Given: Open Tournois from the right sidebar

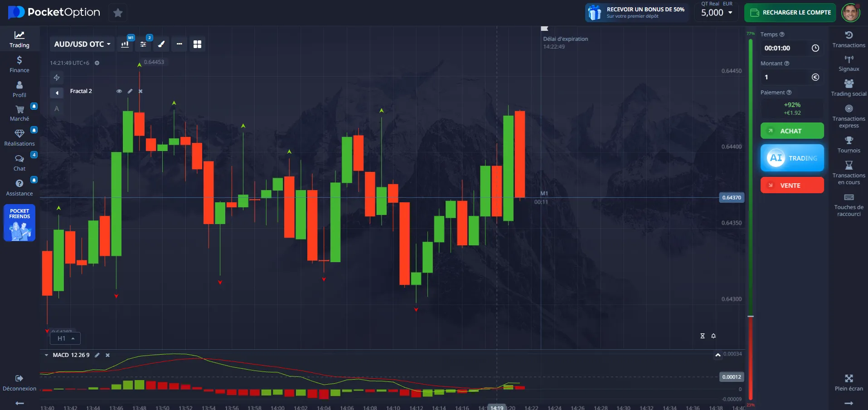Looking at the screenshot, I should pos(849,145).
